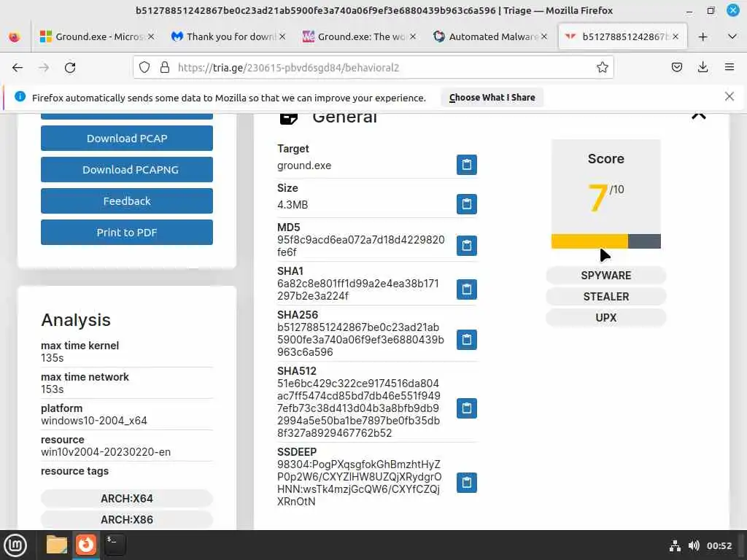The image size is (747, 560).
Task: Copy the Target value ground.exe
Action: click(466, 165)
